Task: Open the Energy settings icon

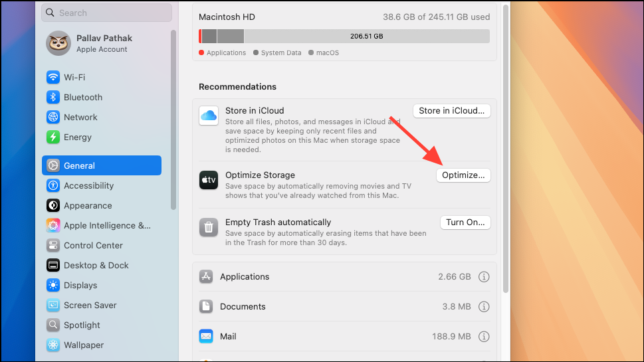Action: tap(53, 137)
